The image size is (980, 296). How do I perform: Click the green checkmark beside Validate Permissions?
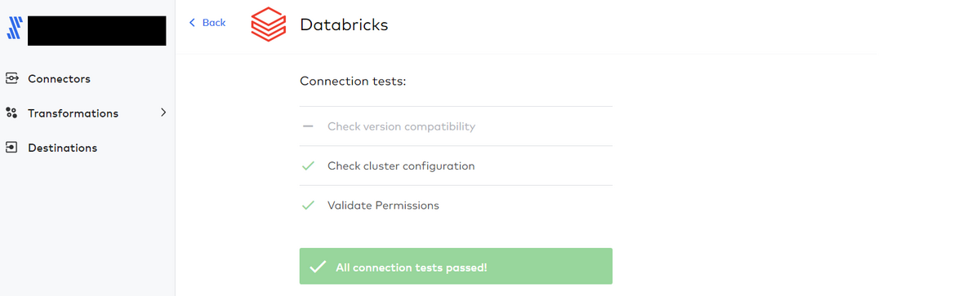coord(308,205)
